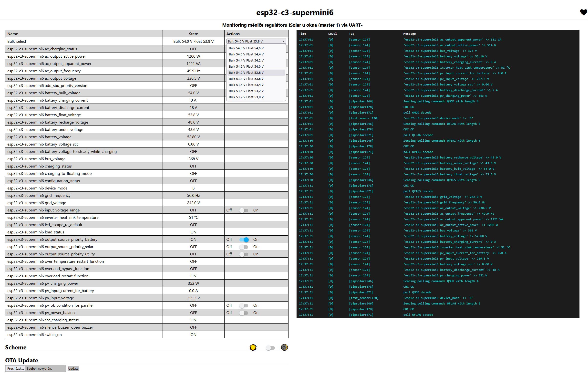Toggle pv_power_balance switch
Screen dimensions: 588x377
[244, 313]
